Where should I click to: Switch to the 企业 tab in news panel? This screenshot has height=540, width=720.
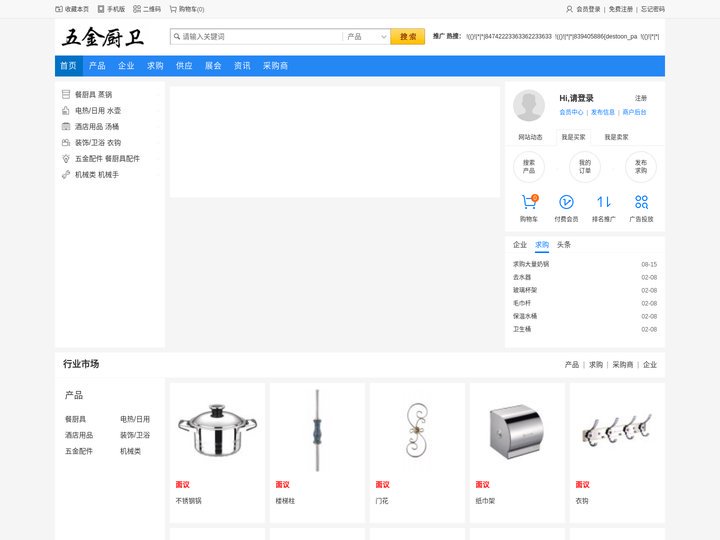[x=520, y=245]
